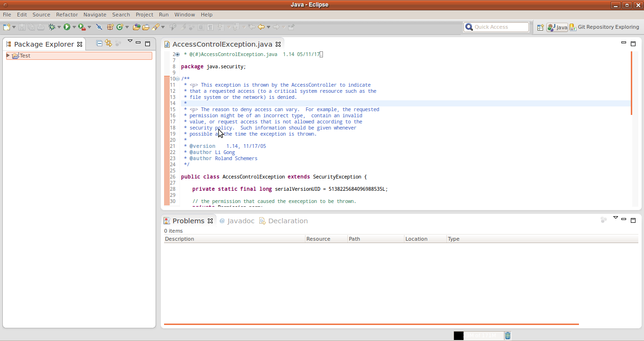
Task: Click the Save icon in toolbar
Action: tap(22, 27)
